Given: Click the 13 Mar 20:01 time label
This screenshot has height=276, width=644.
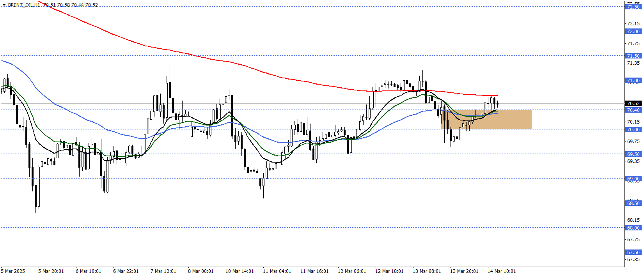Looking at the screenshot, I should pyautogui.click(x=464, y=271).
